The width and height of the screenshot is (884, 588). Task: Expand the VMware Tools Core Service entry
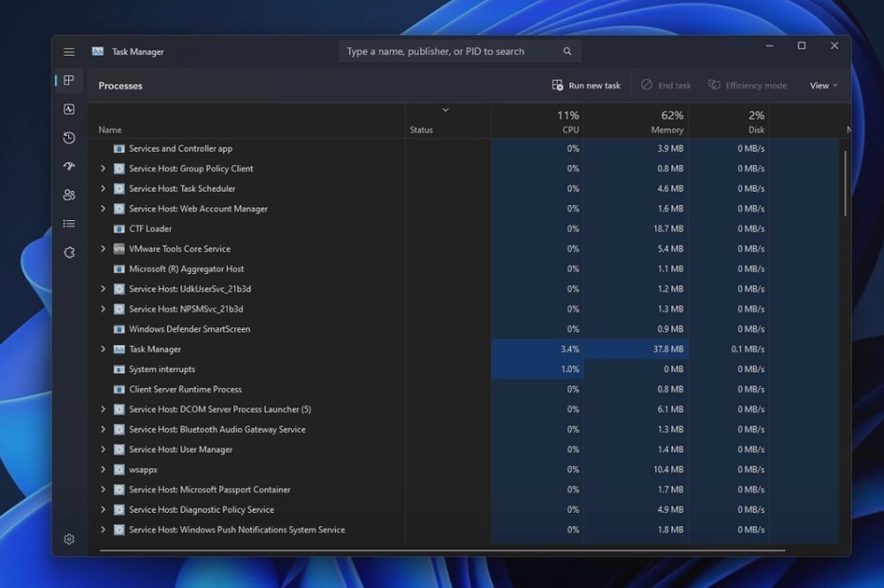click(104, 248)
